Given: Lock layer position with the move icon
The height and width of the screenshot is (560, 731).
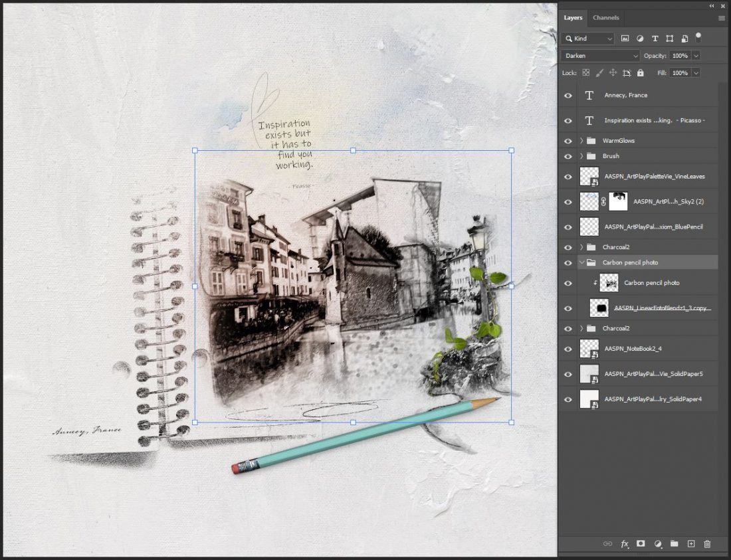Looking at the screenshot, I should [613, 72].
